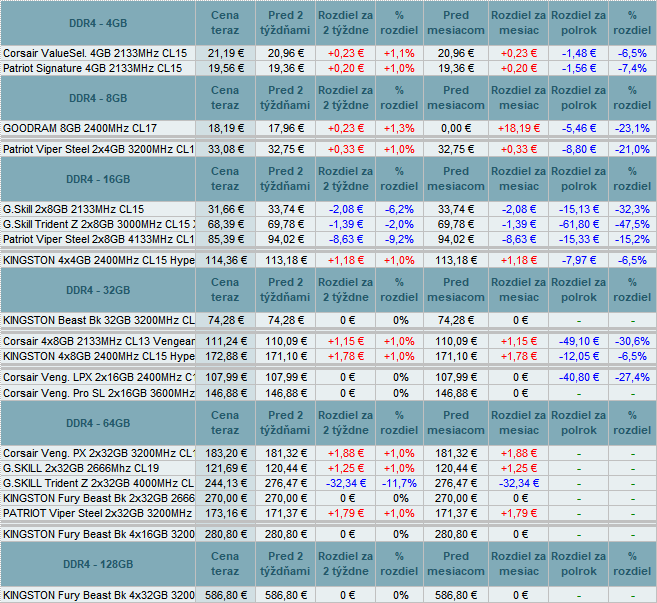The width and height of the screenshot is (657, 603).
Task: Click the 0,00 € price a month ago cell
Action: pyautogui.click(x=456, y=128)
